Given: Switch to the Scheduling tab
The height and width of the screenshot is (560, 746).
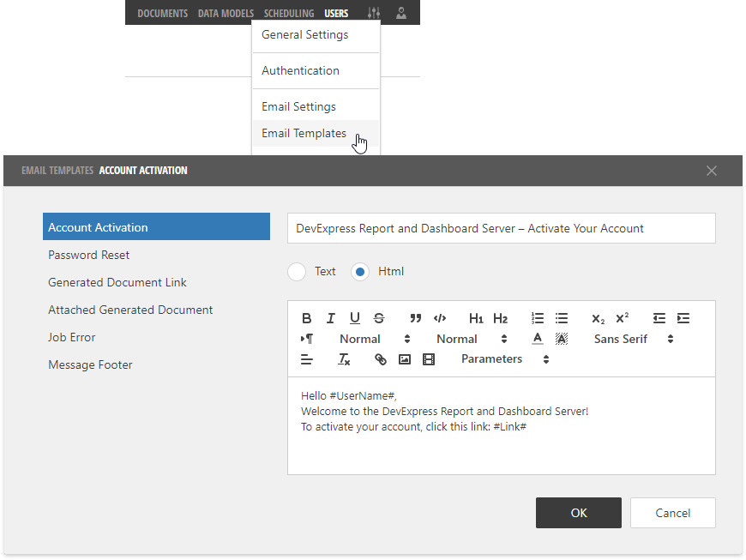Looking at the screenshot, I should click(x=289, y=14).
